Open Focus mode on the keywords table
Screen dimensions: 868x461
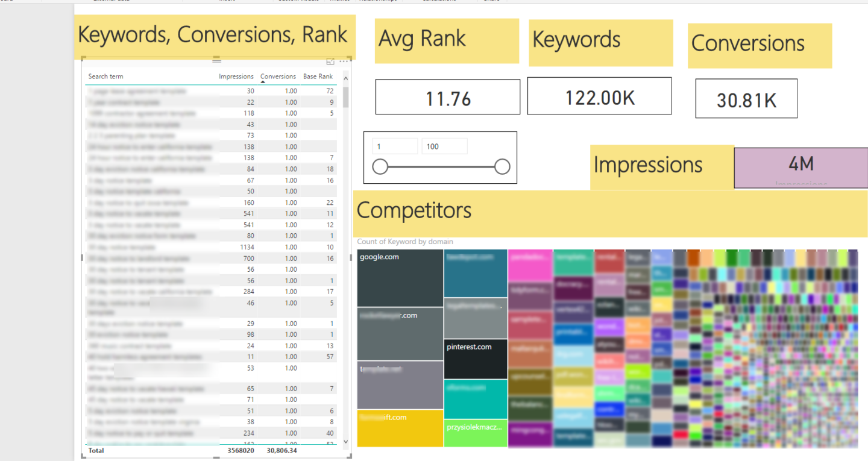coord(330,61)
